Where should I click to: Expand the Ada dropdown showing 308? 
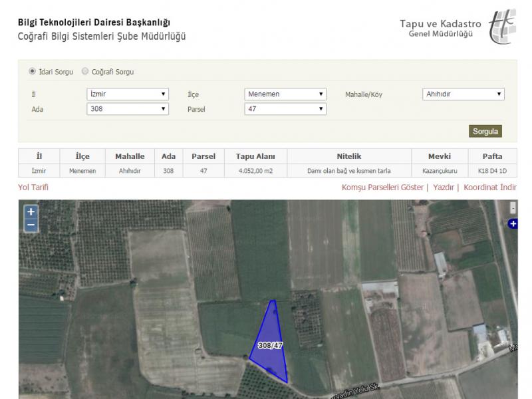click(x=128, y=108)
